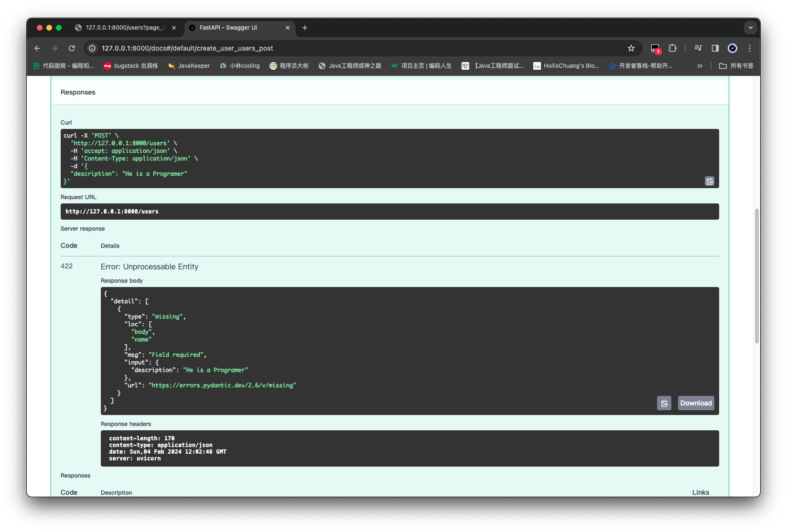This screenshot has width=787, height=532.
Task: Open the JavaKeeper bookmark
Action: [189, 66]
